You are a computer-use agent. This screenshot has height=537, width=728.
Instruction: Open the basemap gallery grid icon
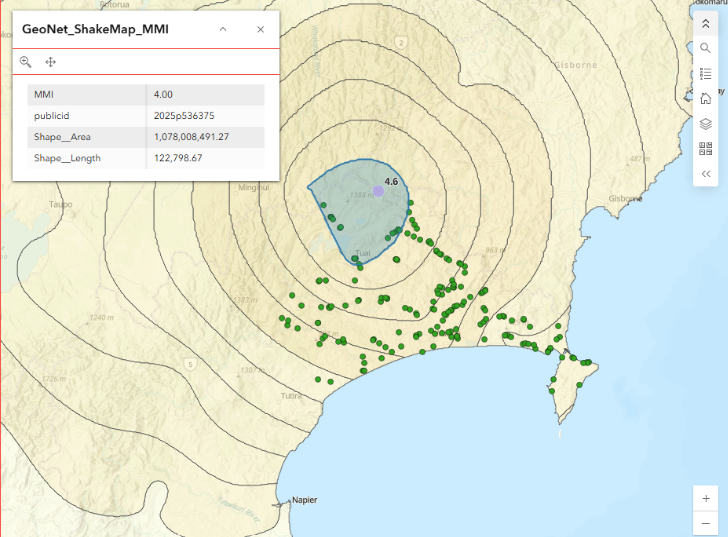click(x=705, y=149)
